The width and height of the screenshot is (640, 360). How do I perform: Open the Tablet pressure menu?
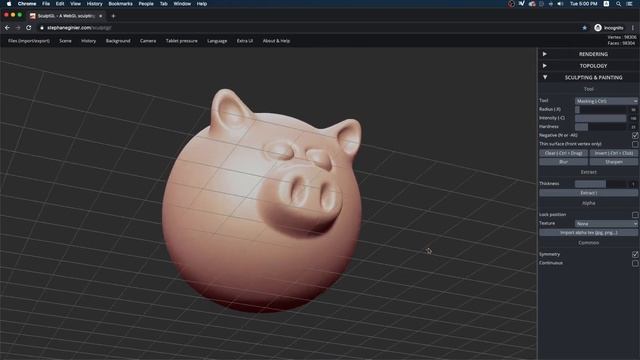click(x=182, y=41)
